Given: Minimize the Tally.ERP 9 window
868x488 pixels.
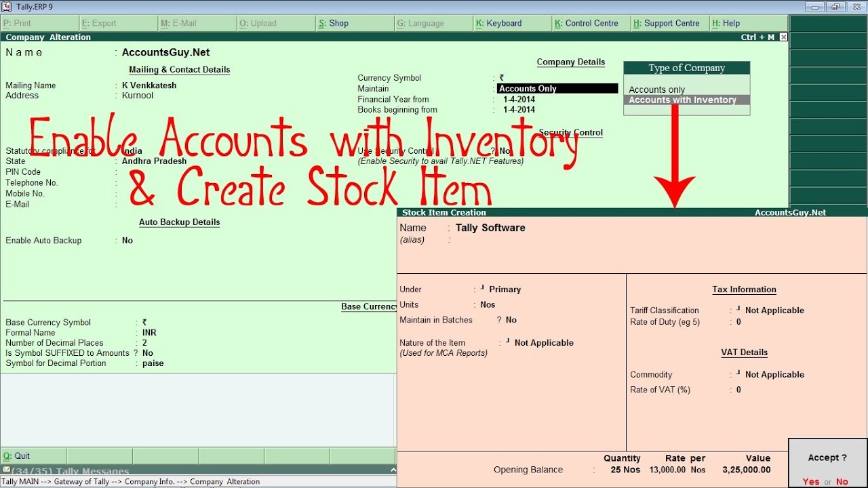Looking at the screenshot, I should 816,7.
